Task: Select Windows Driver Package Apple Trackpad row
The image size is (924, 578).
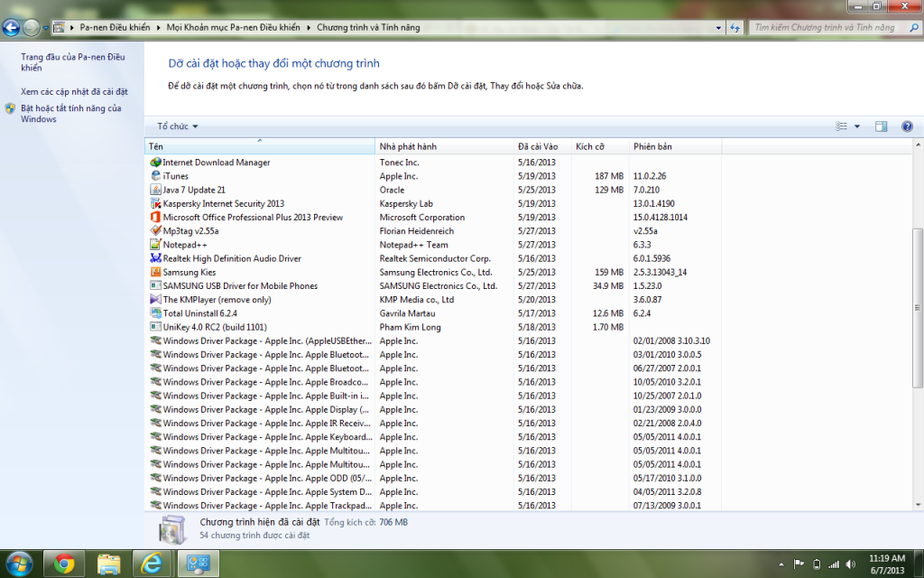Action: [x=433, y=506]
